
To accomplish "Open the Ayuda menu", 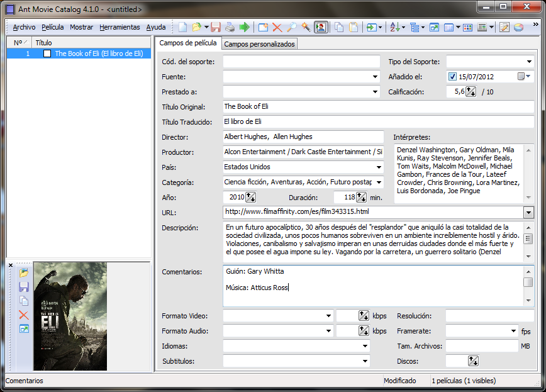I will (x=155, y=27).
